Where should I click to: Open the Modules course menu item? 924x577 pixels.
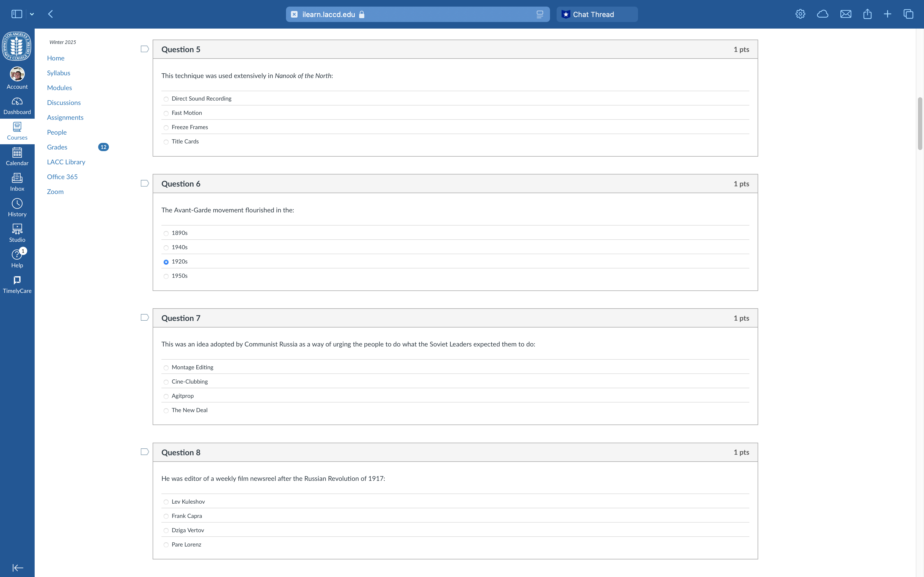tap(59, 88)
